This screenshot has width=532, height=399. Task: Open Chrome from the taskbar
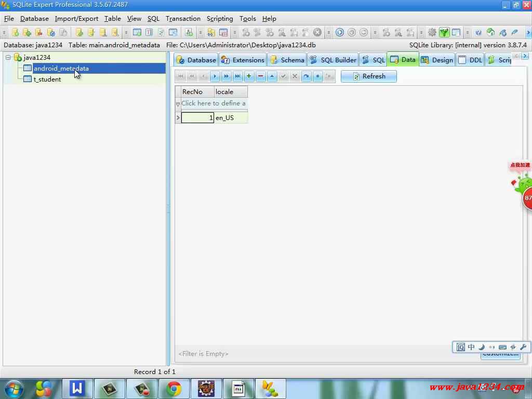coord(174,389)
